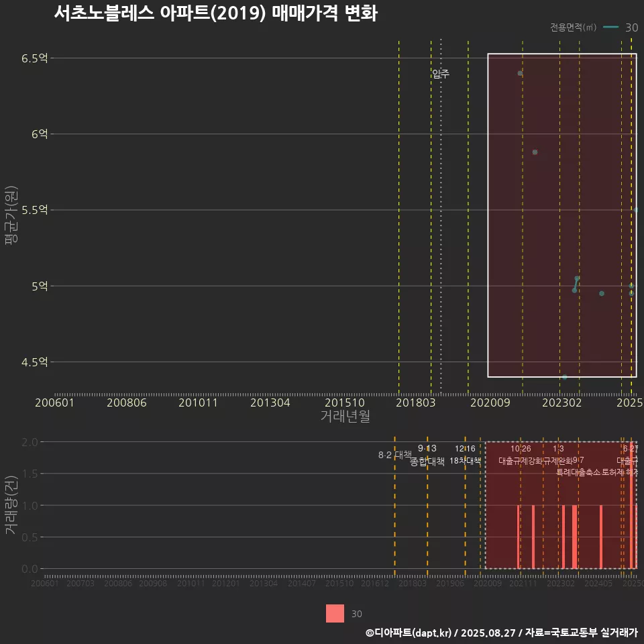
Task: Click the 4.5억 y-axis tick label
Action: [34, 362]
